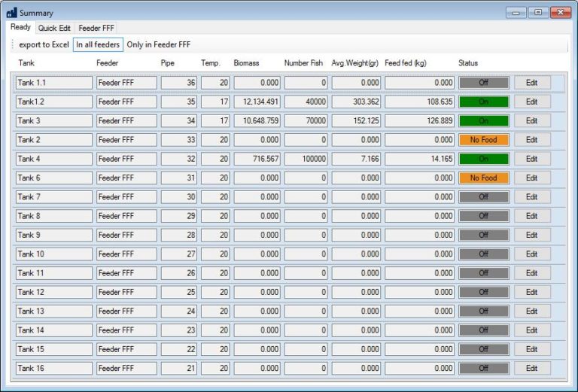578x392 pixels.
Task: Click the orange No Food status for Tank 2
Action: [x=483, y=140]
